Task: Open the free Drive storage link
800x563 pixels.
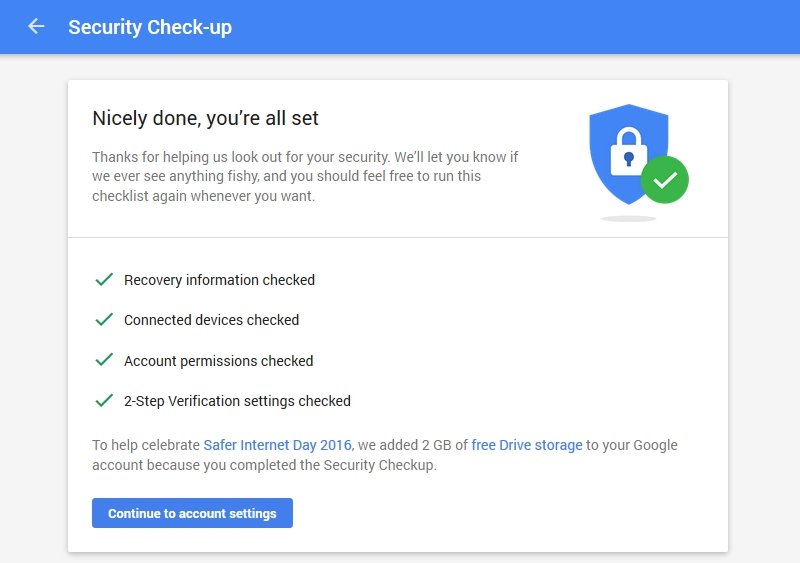Action: tap(527, 445)
